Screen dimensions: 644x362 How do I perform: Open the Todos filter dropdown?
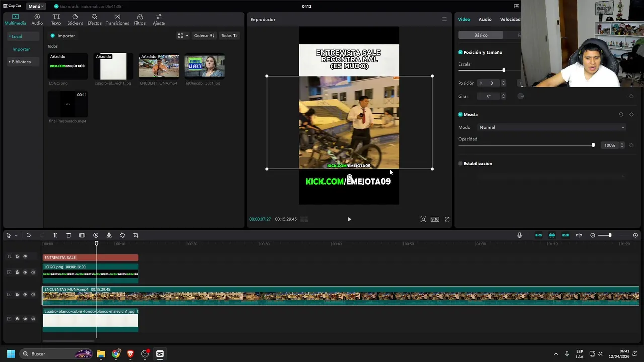229,36
